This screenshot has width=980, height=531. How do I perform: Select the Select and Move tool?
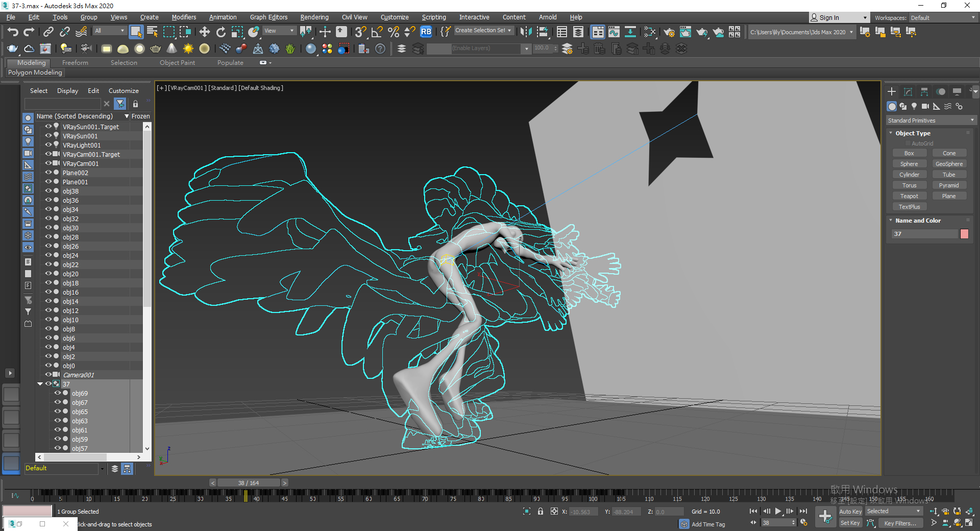[x=204, y=32]
